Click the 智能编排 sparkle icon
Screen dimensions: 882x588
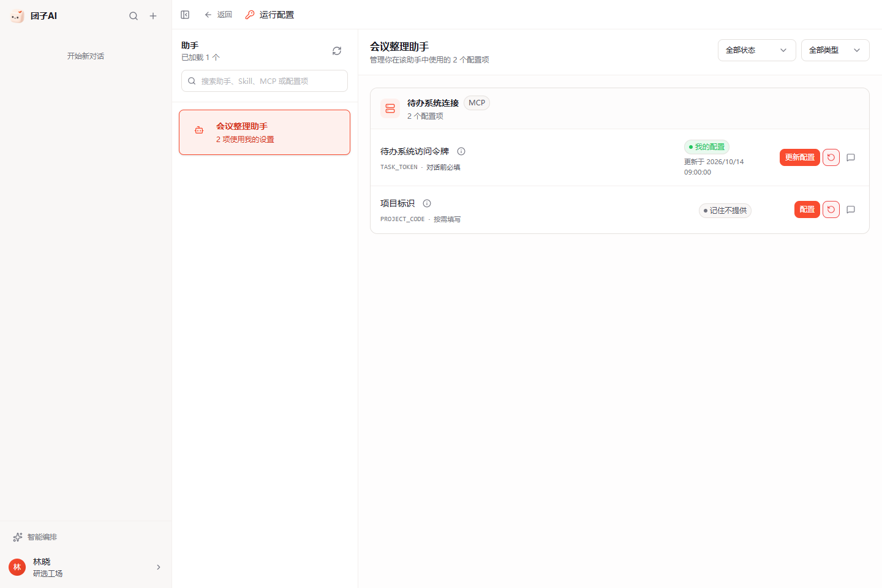click(x=18, y=537)
